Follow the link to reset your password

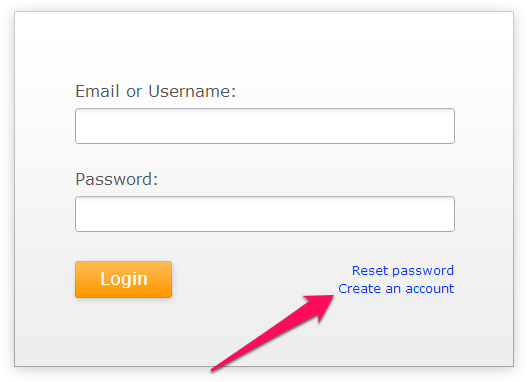pos(403,270)
